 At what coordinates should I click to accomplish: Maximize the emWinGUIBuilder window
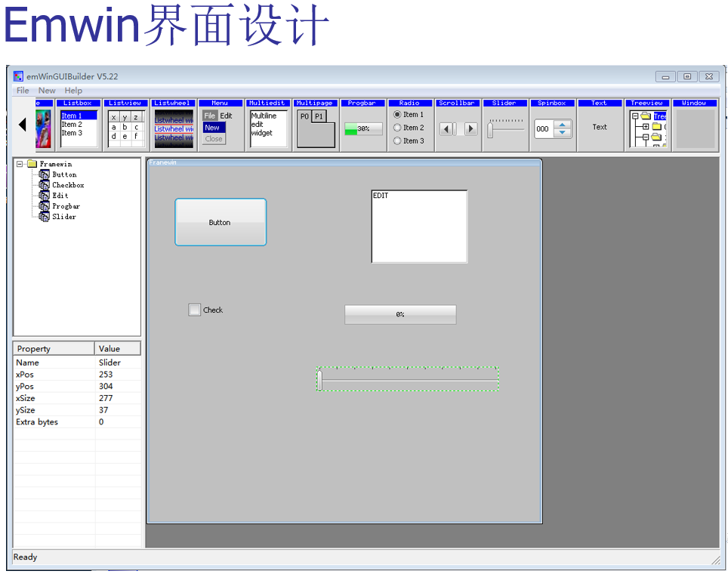tap(687, 76)
